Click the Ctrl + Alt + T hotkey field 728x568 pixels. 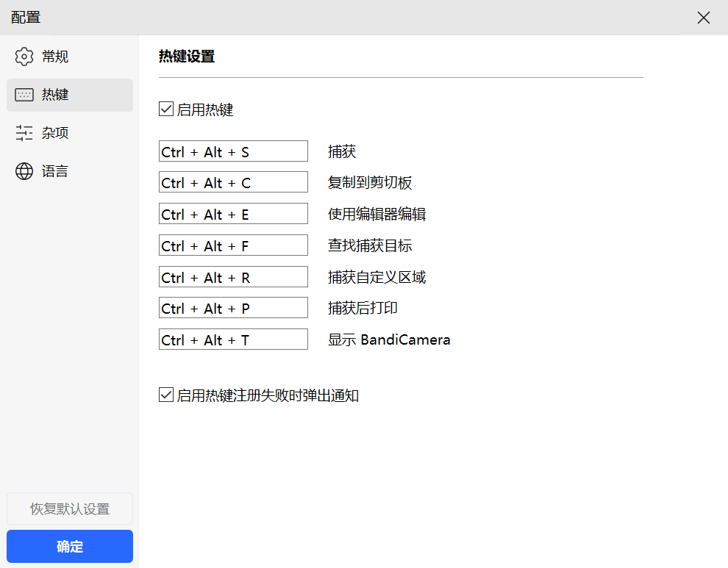(233, 339)
